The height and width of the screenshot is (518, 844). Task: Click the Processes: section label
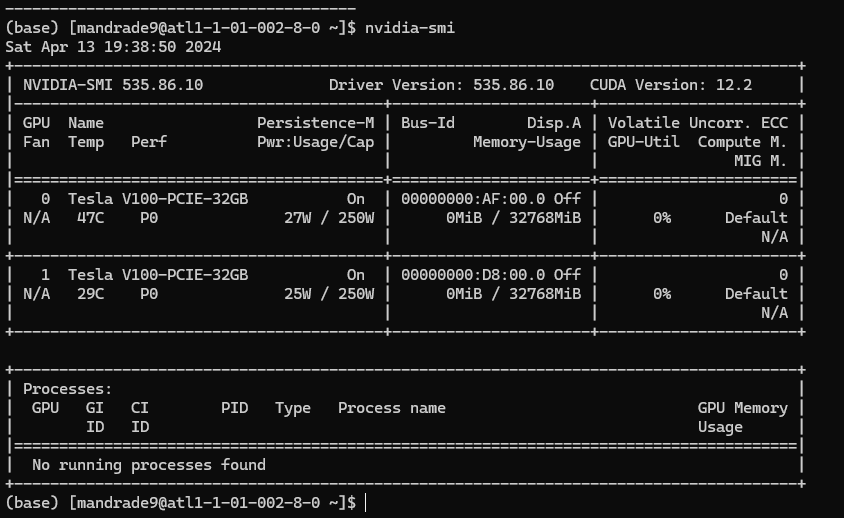point(68,389)
